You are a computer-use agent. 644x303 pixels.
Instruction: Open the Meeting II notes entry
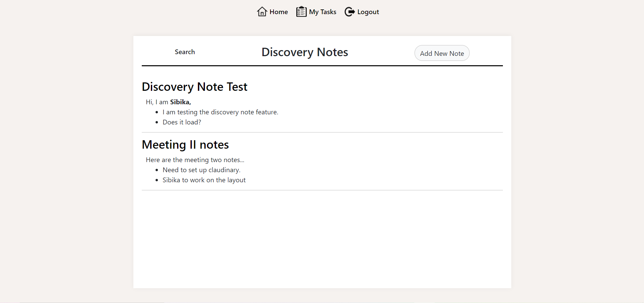pos(185,145)
